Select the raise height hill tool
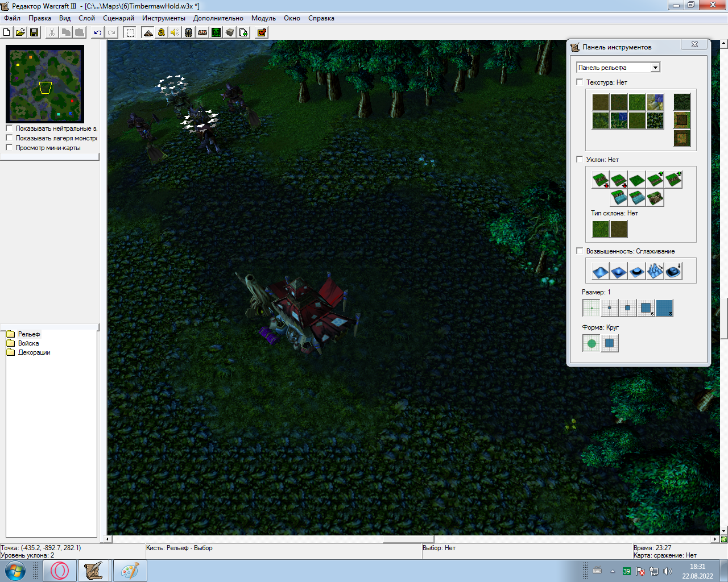Viewport: 728px width, 582px height. click(x=601, y=271)
